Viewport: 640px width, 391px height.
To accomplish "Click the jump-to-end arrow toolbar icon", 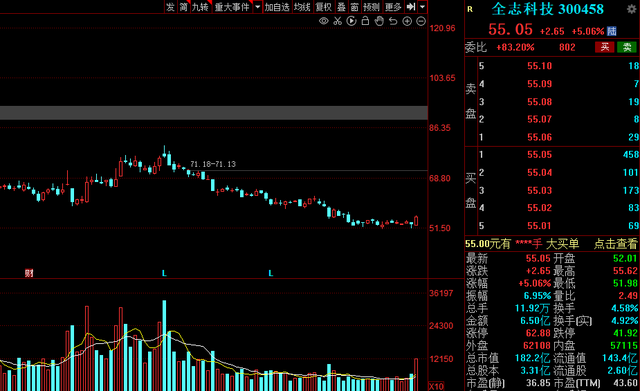I will pyautogui.click(x=411, y=7).
